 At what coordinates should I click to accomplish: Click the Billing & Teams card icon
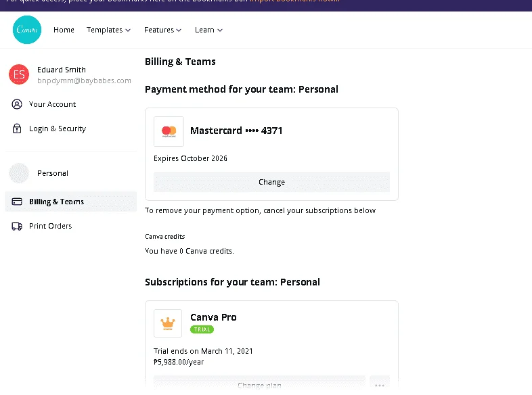pos(17,202)
